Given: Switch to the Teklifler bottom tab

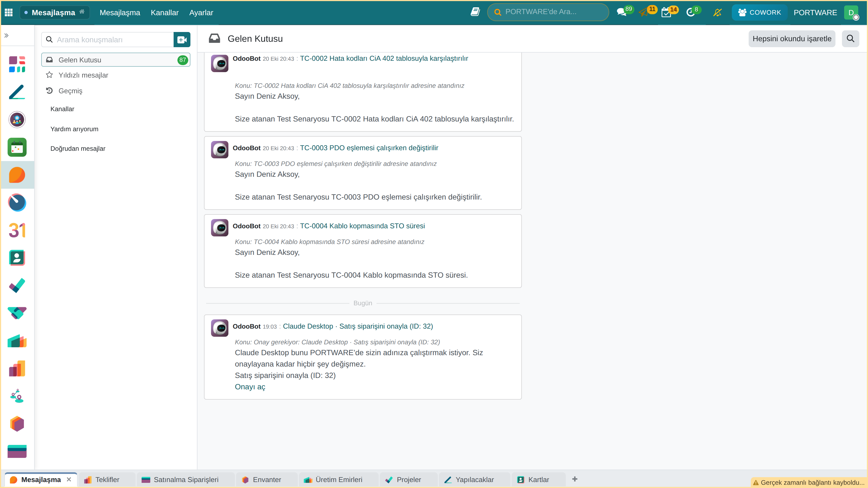Looking at the screenshot, I should pyautogui.click(x=107, y=480).
